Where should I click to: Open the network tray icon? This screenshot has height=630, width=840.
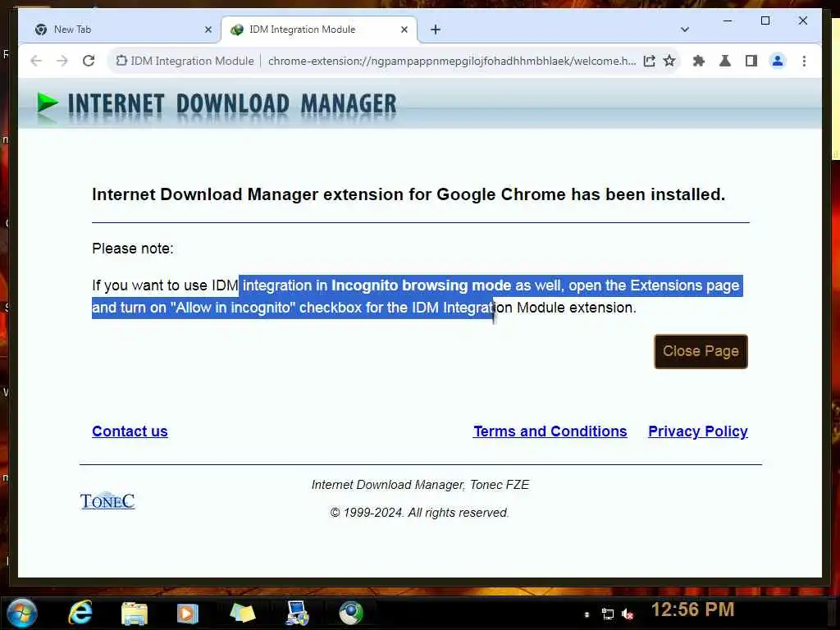(608, 614)
